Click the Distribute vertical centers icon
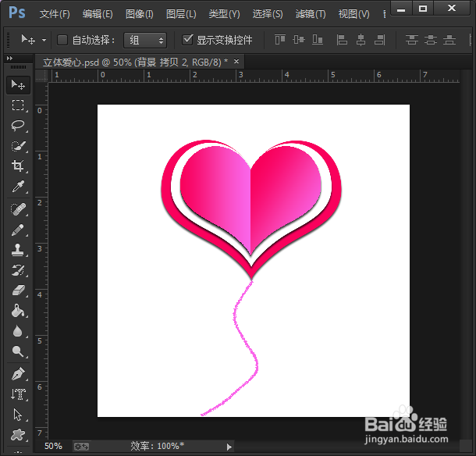The height and width of the screenshot is (456, 476). tap(431, 40)
